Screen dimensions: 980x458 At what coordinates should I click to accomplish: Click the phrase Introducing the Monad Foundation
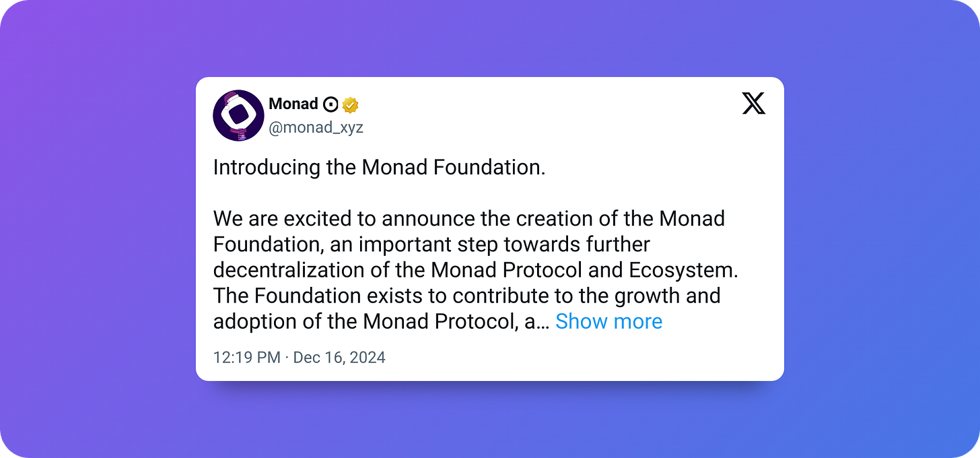pos(379,167)
